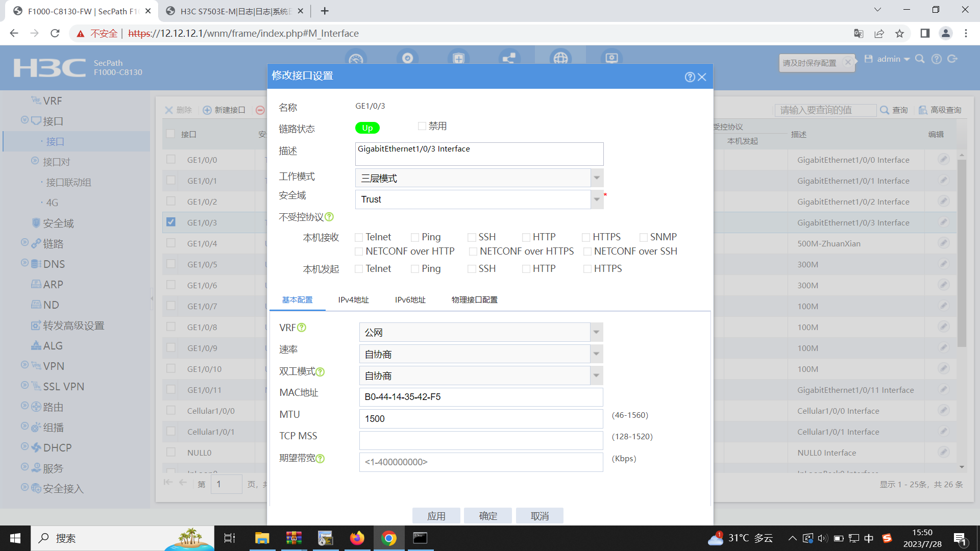Image resolution: width=980 pixels, height=551 pixels.
Task: Click the edit pencil icon for GE1/0/4 row
Action: [x=943, y=243]
